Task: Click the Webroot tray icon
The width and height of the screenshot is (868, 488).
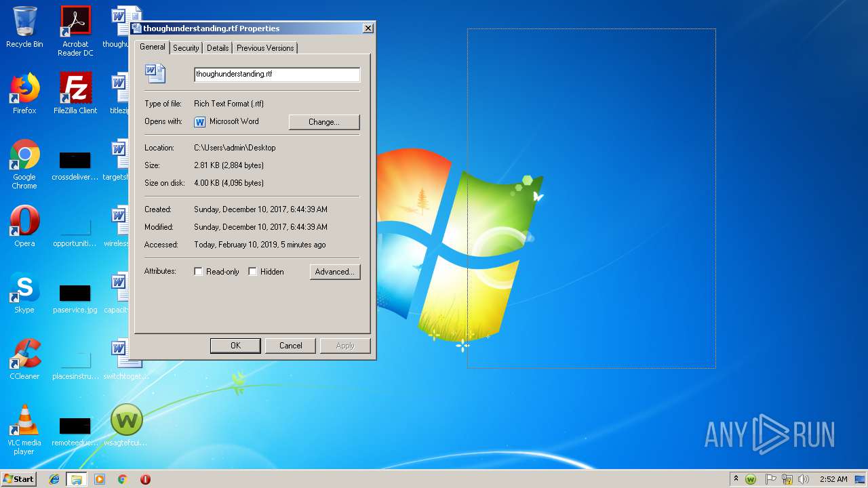Action: pyautogui.click(x=751, y=479)
